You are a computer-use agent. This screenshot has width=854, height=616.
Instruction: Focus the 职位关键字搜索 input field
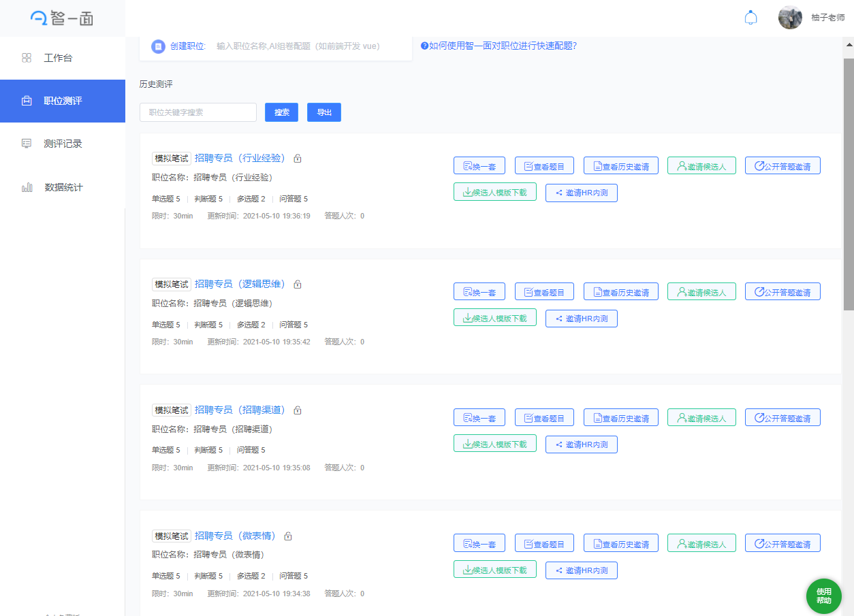(197, 112)
